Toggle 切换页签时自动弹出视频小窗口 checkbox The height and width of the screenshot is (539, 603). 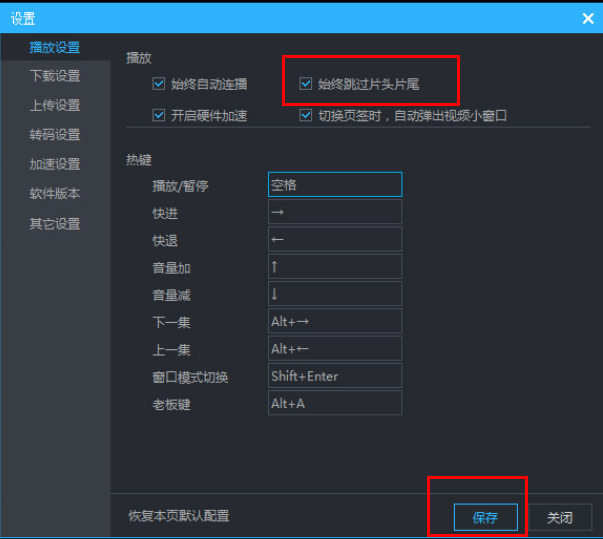[307, 115]
